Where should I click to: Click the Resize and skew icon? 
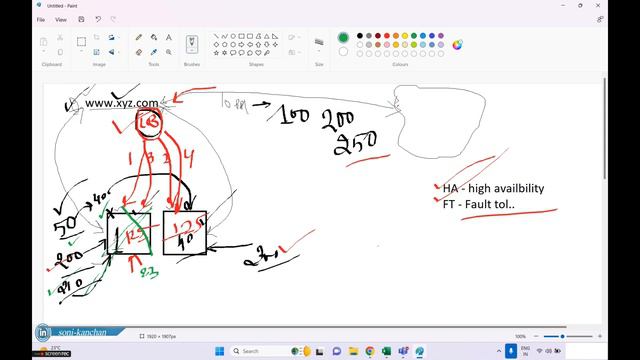coord(96,52)
